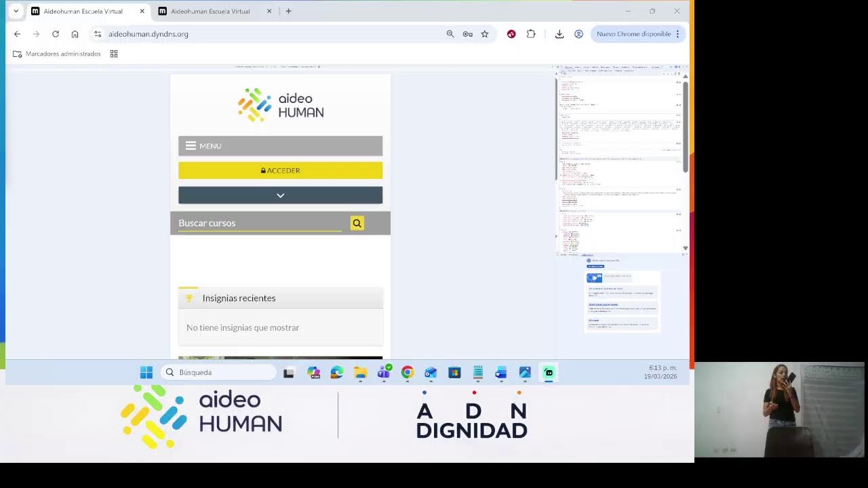Open the Microsoft 365 Copilot taskbar icon
This screenshot has height=488, width=868.
pyautogui.click(x=313, y=372)
